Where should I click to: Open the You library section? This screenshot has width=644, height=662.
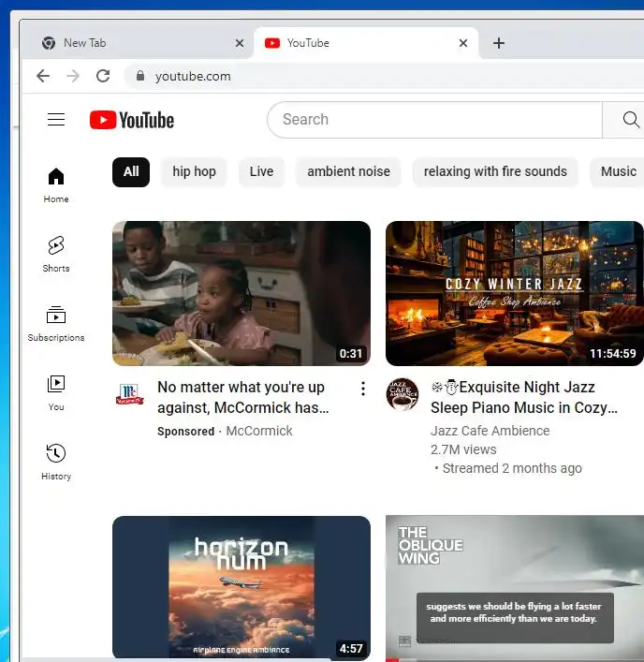point(56,393)
